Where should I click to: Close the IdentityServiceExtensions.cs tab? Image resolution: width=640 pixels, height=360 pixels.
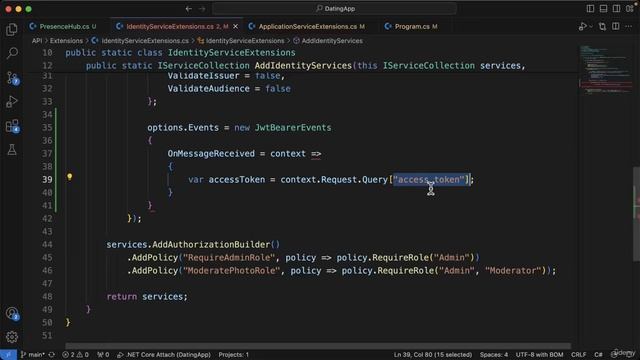236,27
